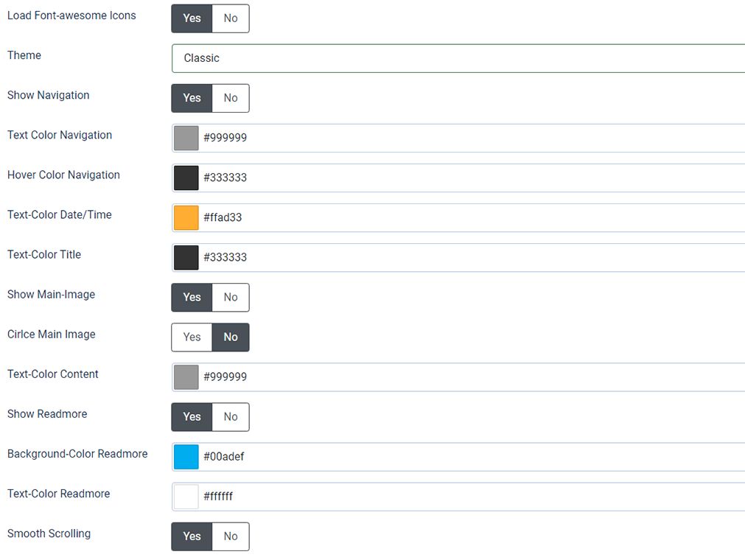Select Yes for Load Font-awesome Icons

[192, 18]
